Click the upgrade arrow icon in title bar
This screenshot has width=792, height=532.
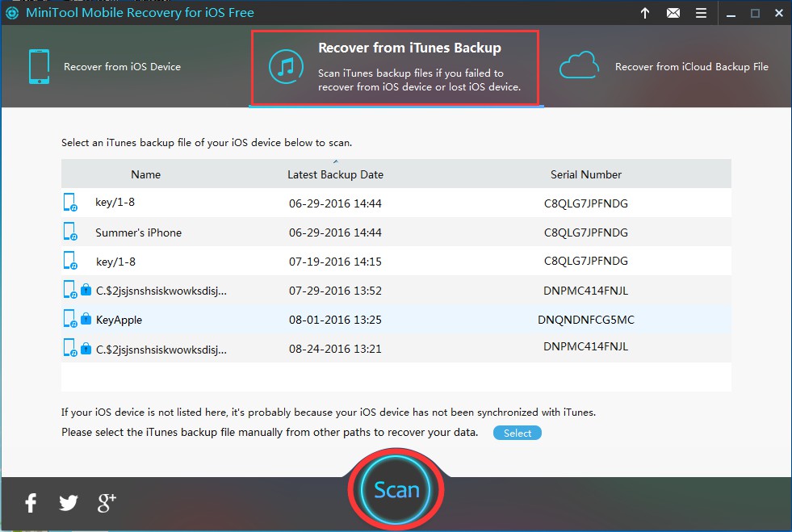coord(645,13)
